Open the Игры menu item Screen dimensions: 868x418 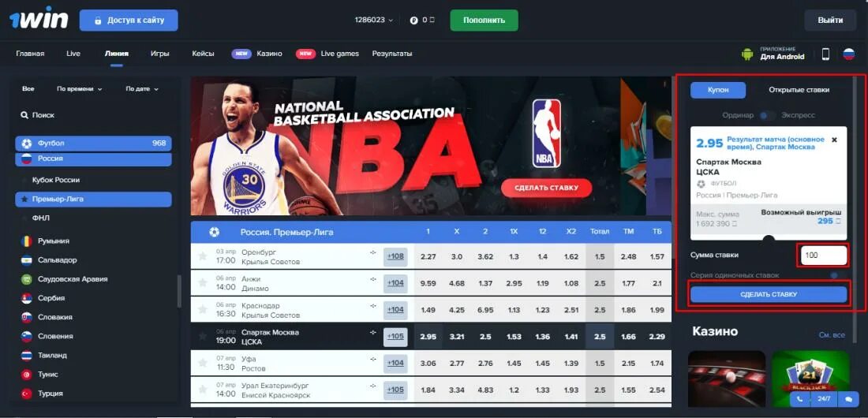pyautogui.click(x=159, y=54)
